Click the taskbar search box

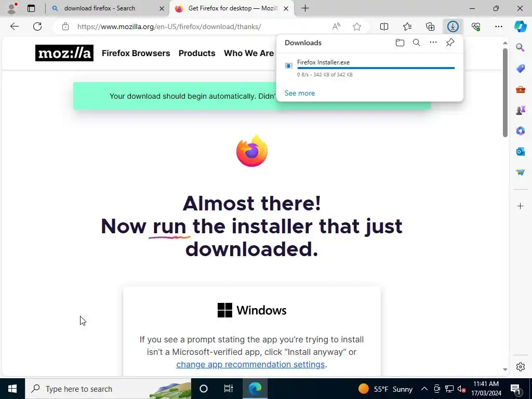108,389
